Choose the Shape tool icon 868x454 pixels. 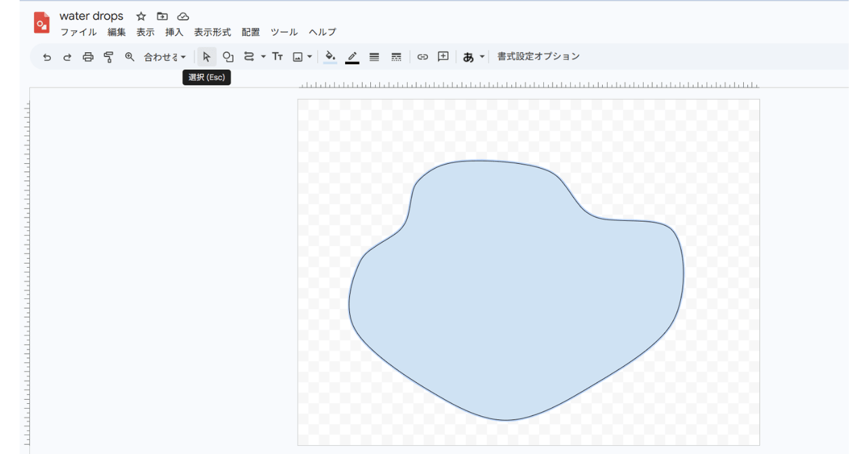coord(228,57)
